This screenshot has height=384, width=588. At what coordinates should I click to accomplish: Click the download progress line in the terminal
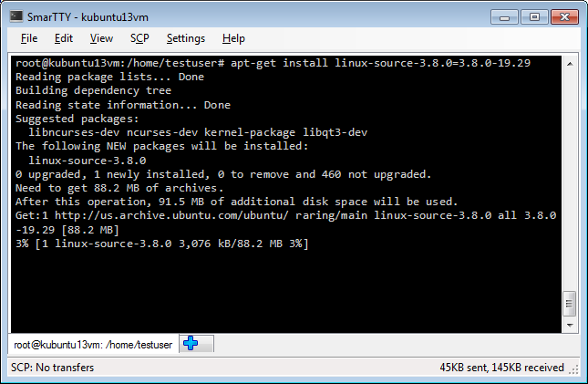point(162,244)
